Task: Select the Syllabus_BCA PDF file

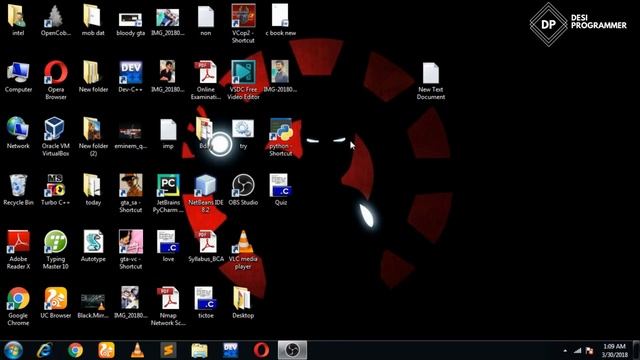Action: tap(206, 242)
